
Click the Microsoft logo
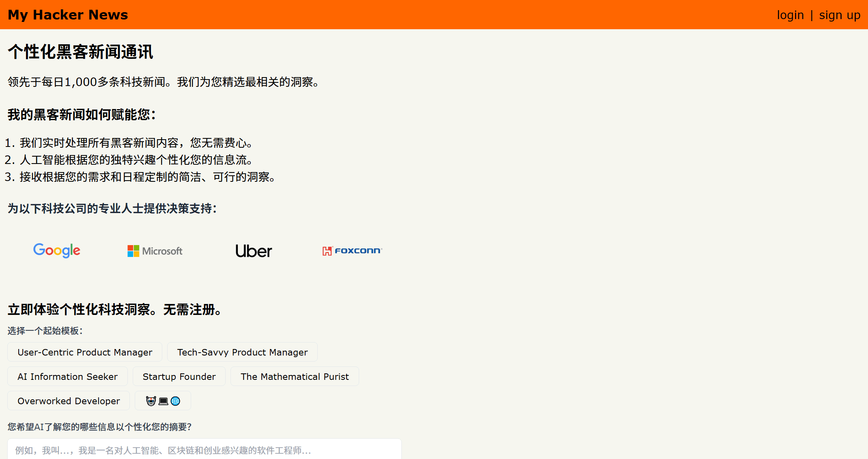155,251
